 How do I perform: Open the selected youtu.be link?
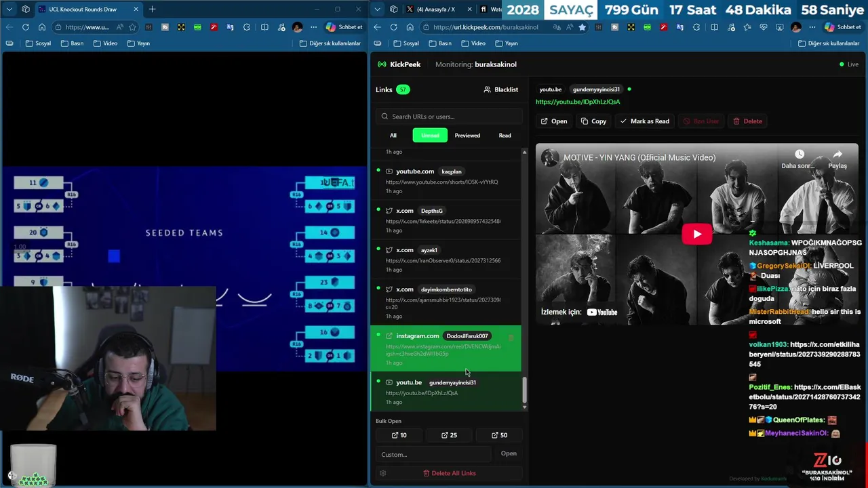pos(553,121)
